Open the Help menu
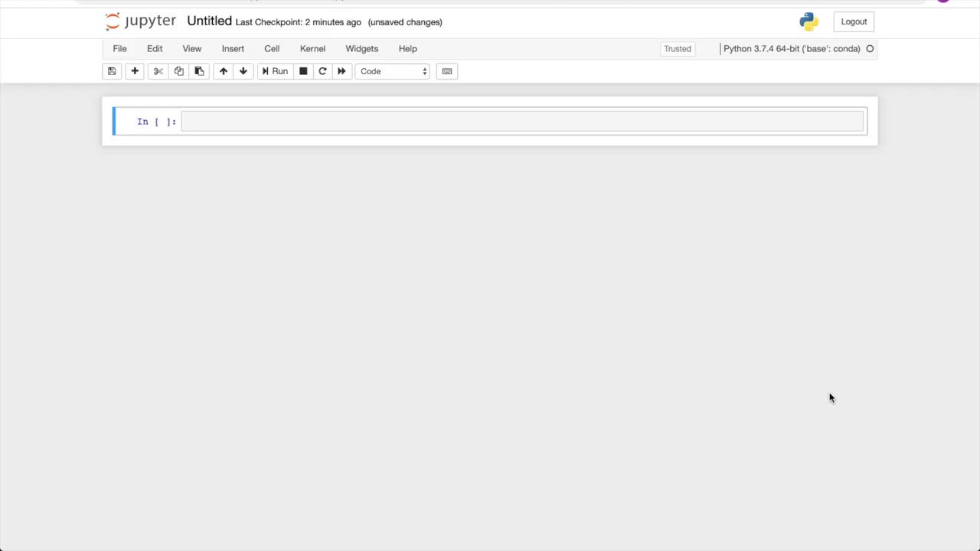Screen dimensions: 980x551 pos(407,48)
